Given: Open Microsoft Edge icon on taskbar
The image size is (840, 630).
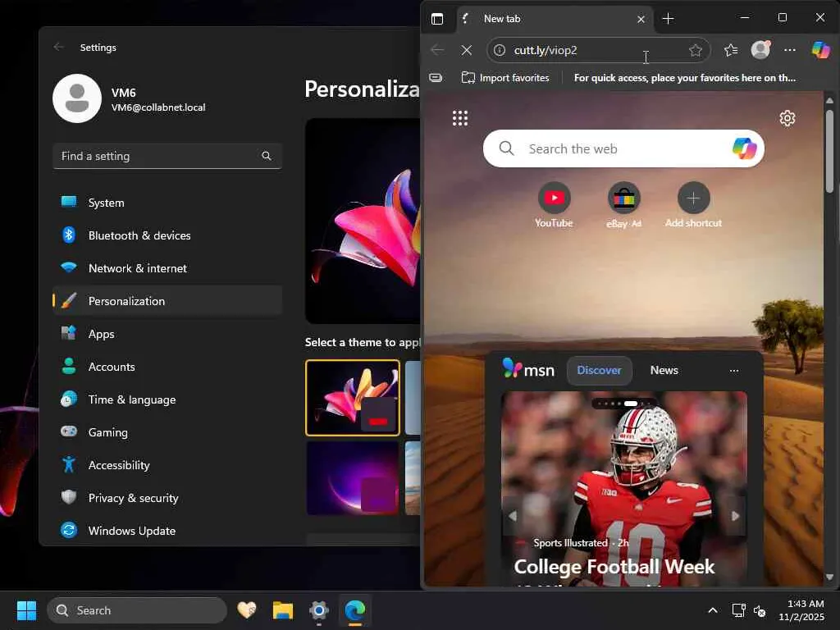Looking at the screenshot, I should click(354, 610).
